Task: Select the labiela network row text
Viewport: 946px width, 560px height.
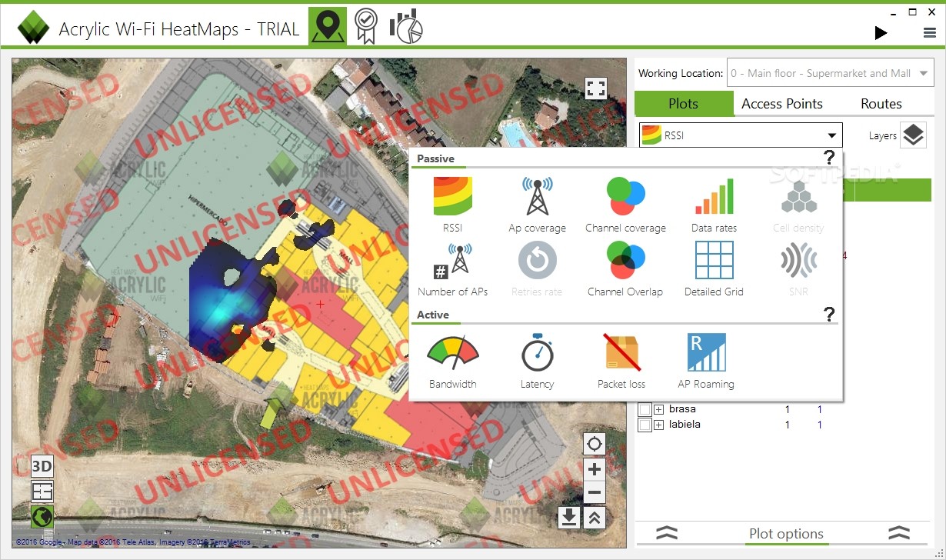Action: coord(685,425)
